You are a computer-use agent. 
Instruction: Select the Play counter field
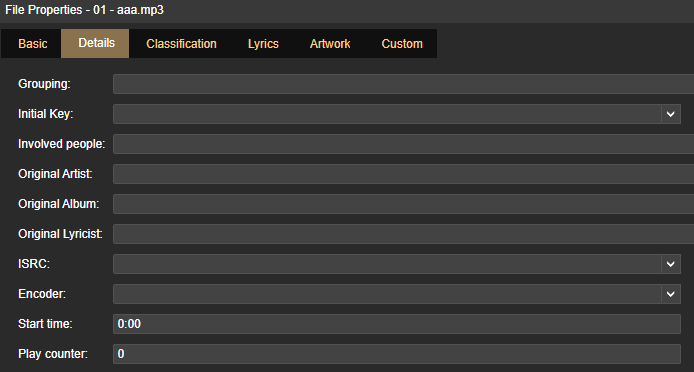click(x=397, y=354)
